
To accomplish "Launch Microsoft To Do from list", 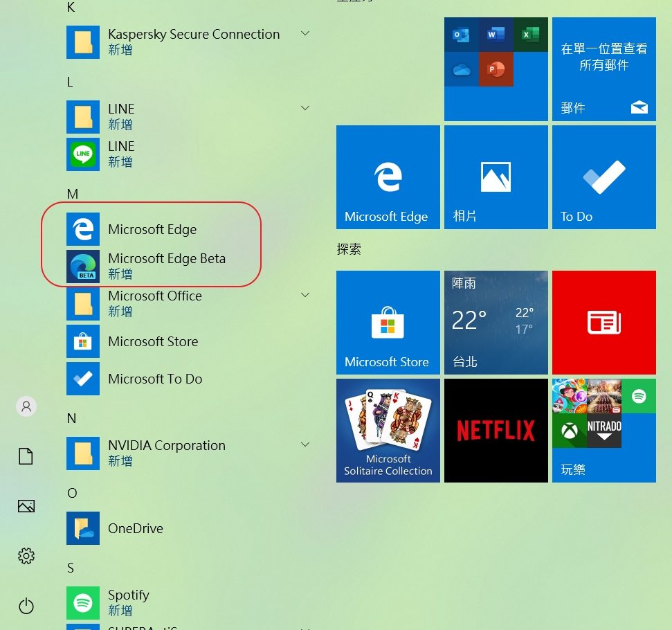I will 188,379.
